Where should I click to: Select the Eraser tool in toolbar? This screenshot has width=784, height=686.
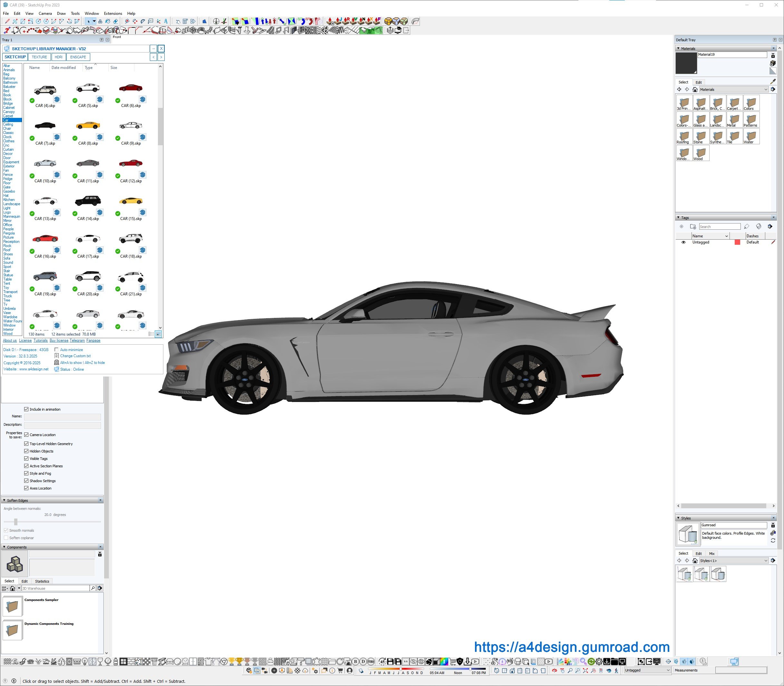pos(115,22)
